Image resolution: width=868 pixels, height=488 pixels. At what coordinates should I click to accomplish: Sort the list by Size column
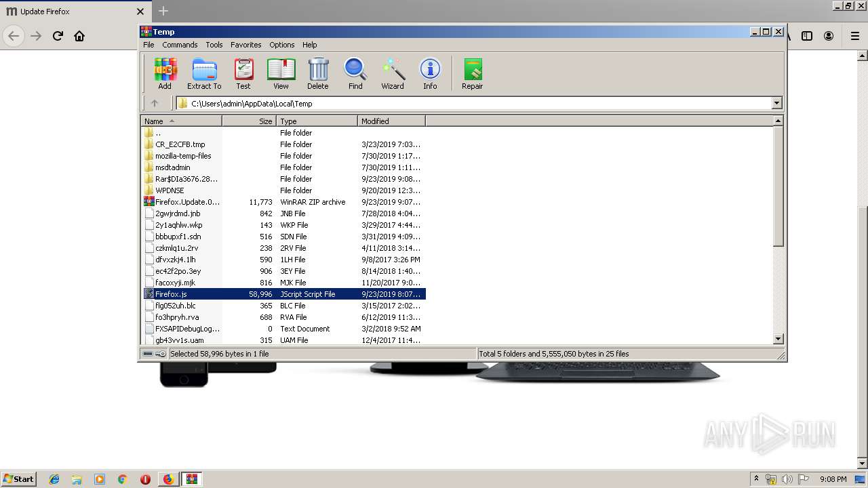click(x=249, y=121)
